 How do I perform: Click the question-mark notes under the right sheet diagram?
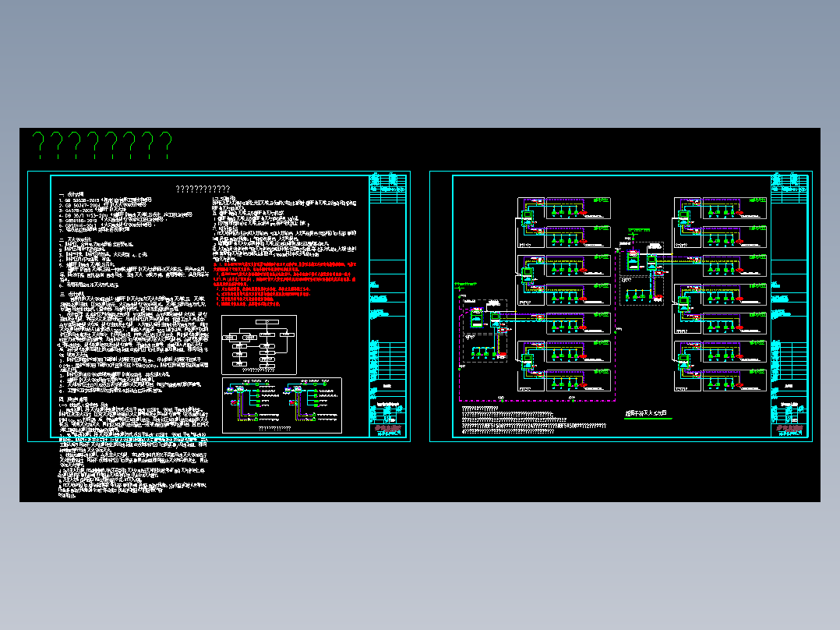[534, 419]
